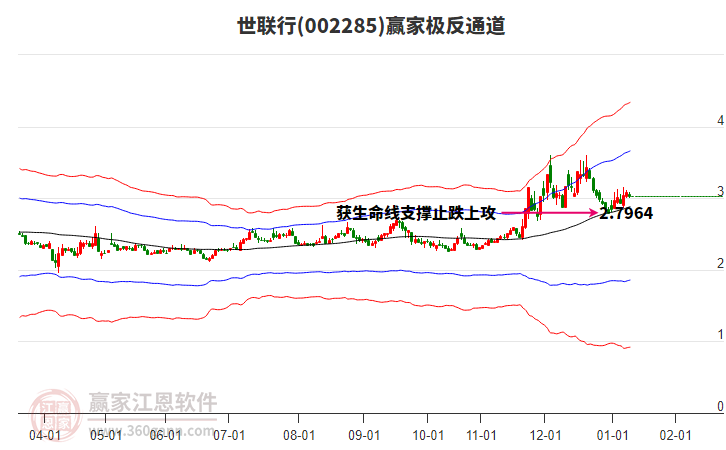Image resolution: width=726 pixels, height=450 pixels.
Task: Click the 07-01 date axis label
Action: coord(229,436)
